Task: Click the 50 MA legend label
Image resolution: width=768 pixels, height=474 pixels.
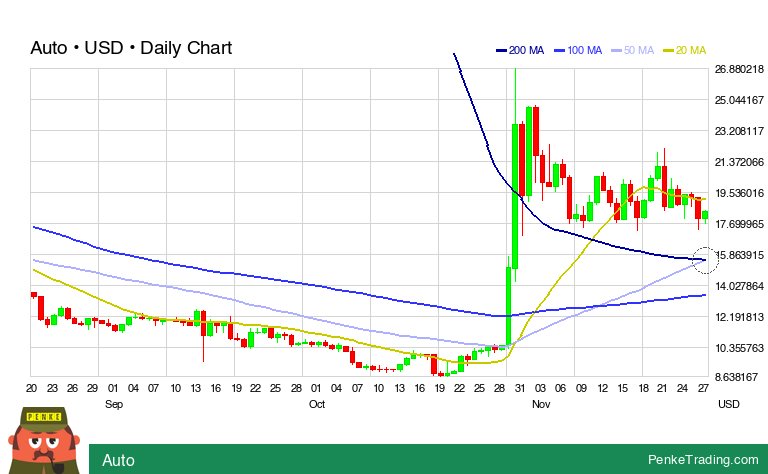Action: (639, 50)
